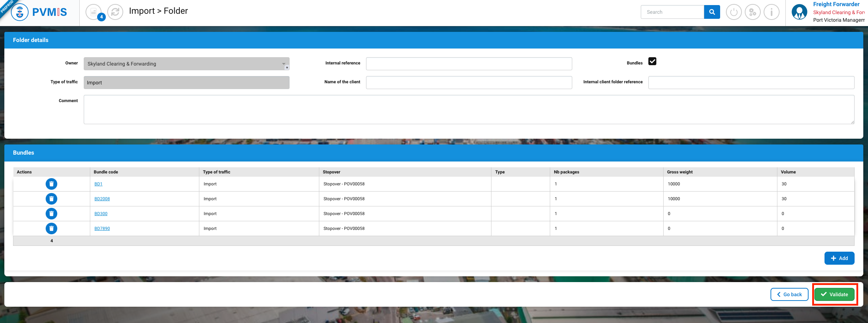Screen dimensions: 868x323
Task: Delete bundle BD7890 with trash icon
Action: 51,228
